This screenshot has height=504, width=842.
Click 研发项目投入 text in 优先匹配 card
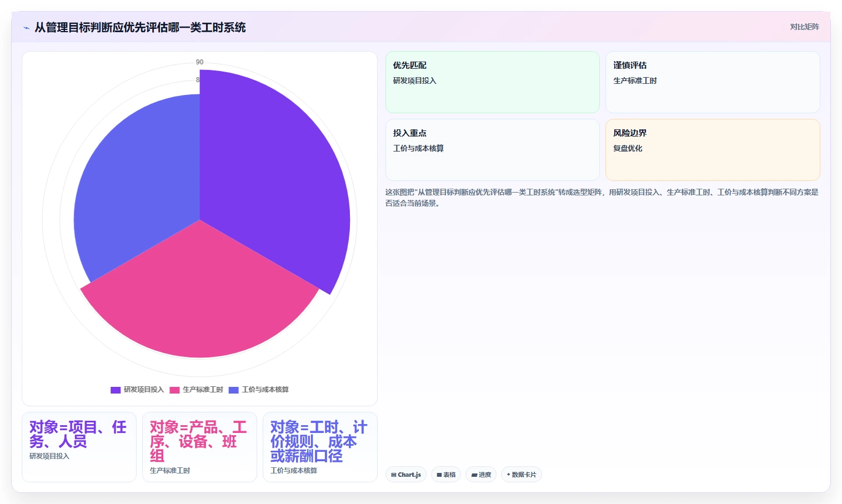pyautogui.click(x=415, y=80)
